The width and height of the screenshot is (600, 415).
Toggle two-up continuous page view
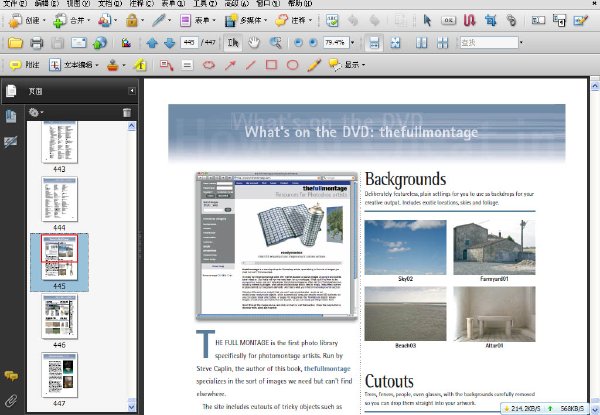coord(442,43)
